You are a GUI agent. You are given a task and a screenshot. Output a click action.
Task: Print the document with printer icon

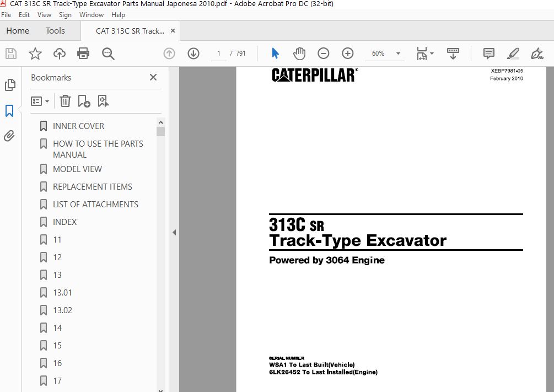coord(83,53)
